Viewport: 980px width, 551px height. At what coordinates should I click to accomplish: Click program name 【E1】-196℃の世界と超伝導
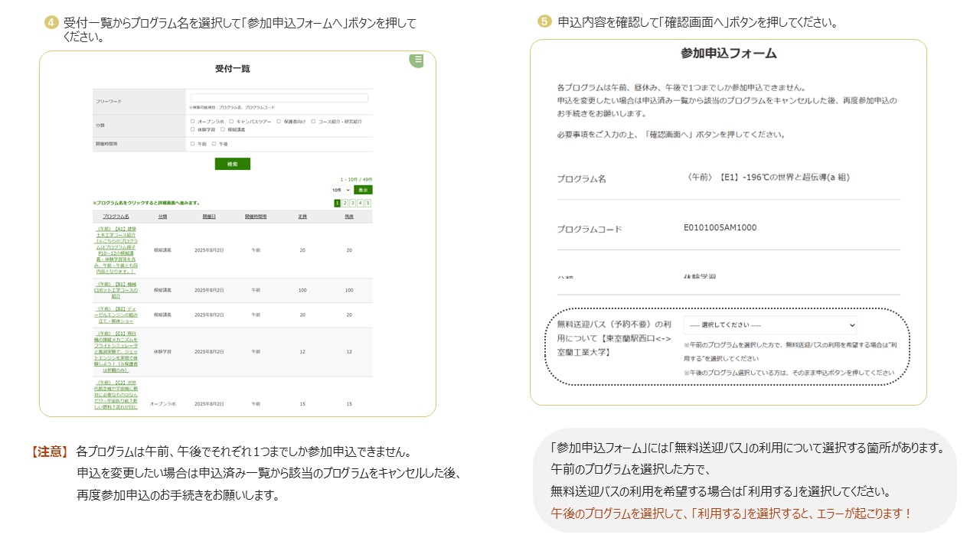[x=768, y=177]
